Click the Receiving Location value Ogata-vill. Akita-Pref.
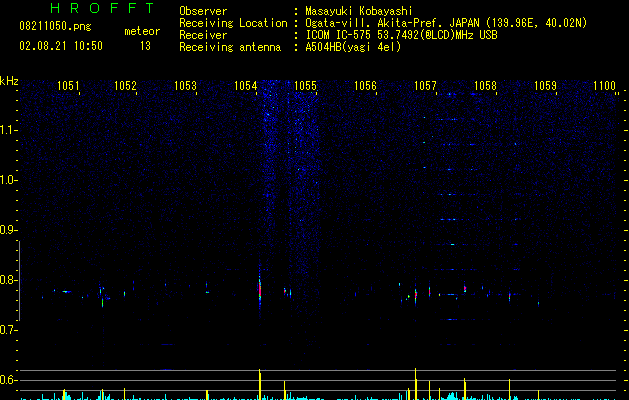Viewport: 629px width, 400px height. pos(374,23)
